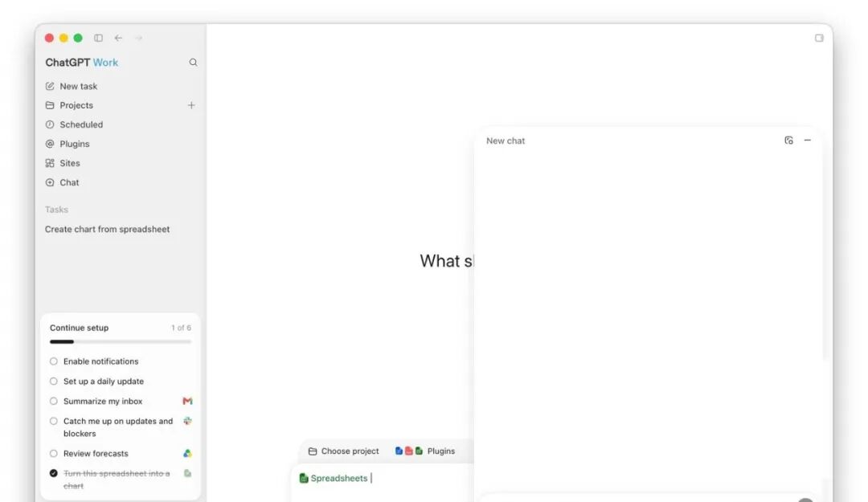The image size is (868, 502).
Task: Minimize the New chat panel
Action: tap(808, 141)
